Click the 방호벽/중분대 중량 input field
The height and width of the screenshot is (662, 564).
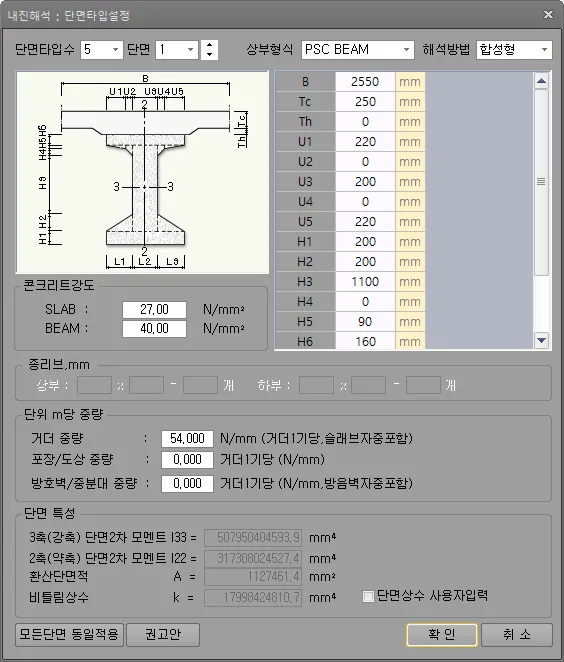[187, 483]
